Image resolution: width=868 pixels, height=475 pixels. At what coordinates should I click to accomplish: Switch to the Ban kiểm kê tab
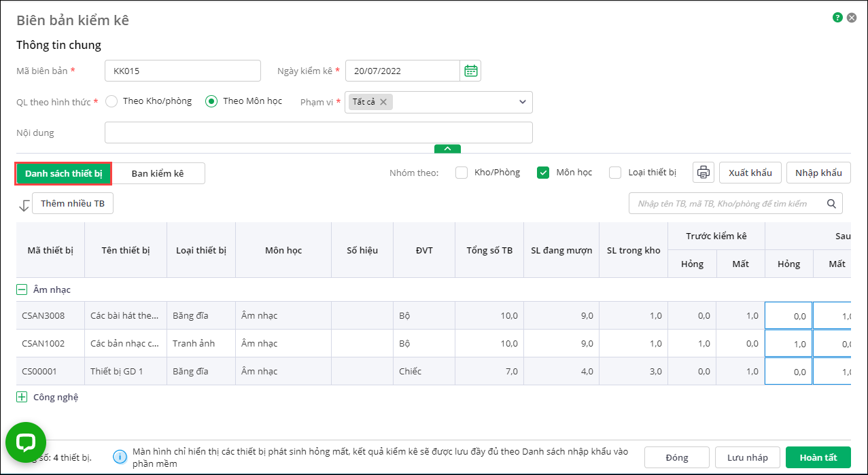pyautogui.click(x=158, y=173)
